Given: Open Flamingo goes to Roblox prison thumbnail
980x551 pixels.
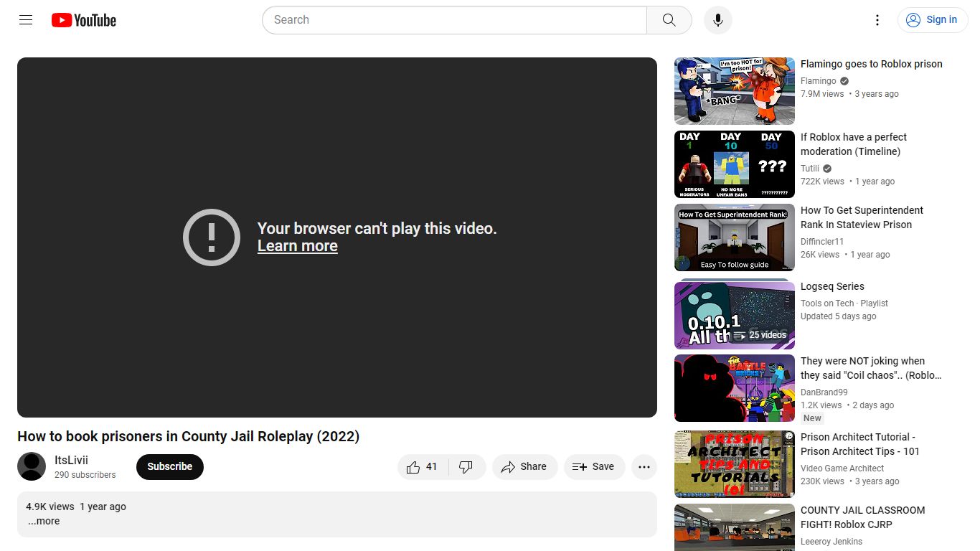Looking at the screenshot, I should pyautogui.click(x=735, y=91).
